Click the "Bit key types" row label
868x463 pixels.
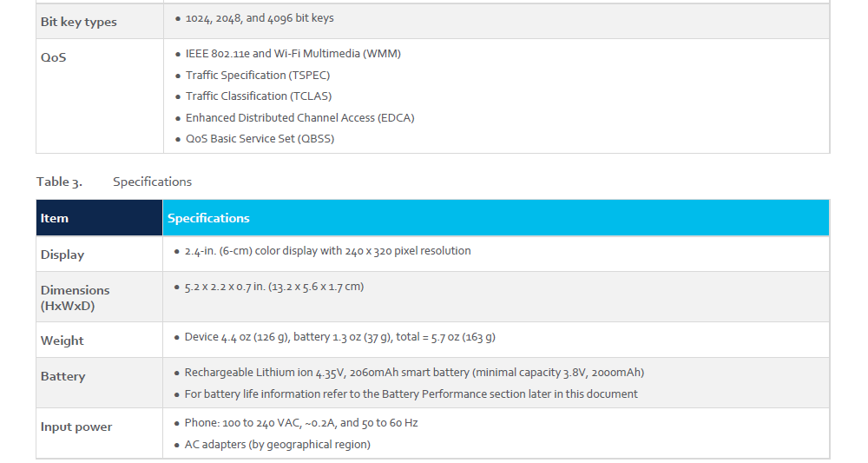(x=79, y=22)
